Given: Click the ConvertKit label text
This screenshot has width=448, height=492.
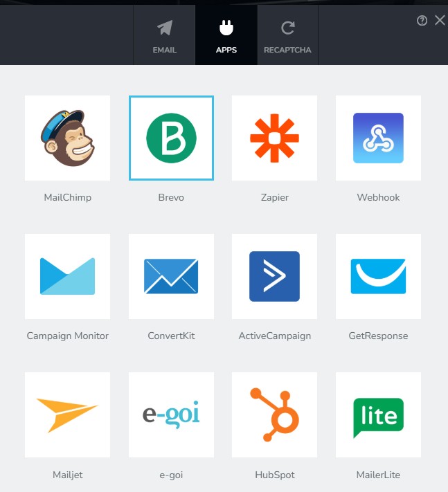Looking at the screenshot, I should (x=171, y=336).
